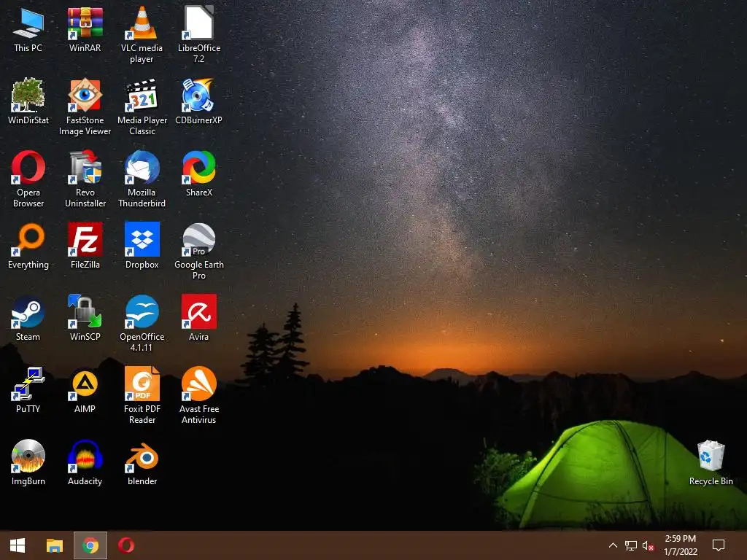Open the notification Action Center
The width and height of the screenshot is (747, 560).
(719, 545)
